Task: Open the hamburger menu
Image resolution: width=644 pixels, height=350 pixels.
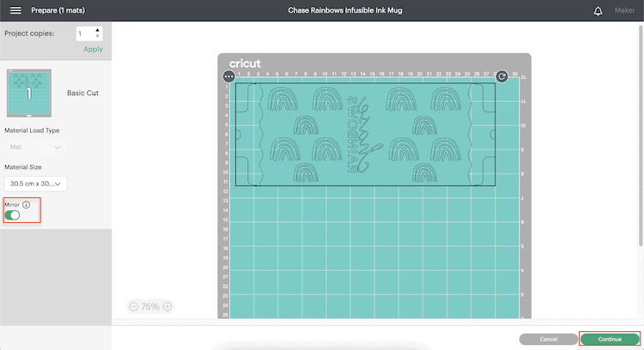Action: [x=15, y=10]
